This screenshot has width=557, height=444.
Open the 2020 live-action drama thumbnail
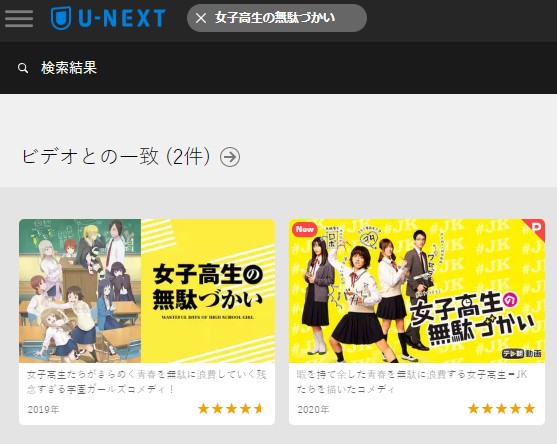click(x=417, y=291)
